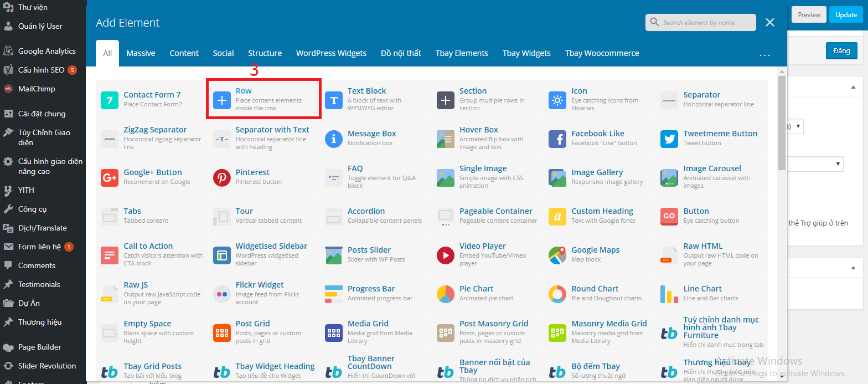Select the Media Grid icon
Image resolution: width=868 pixels, height=384 pixels.
[334, 333]
